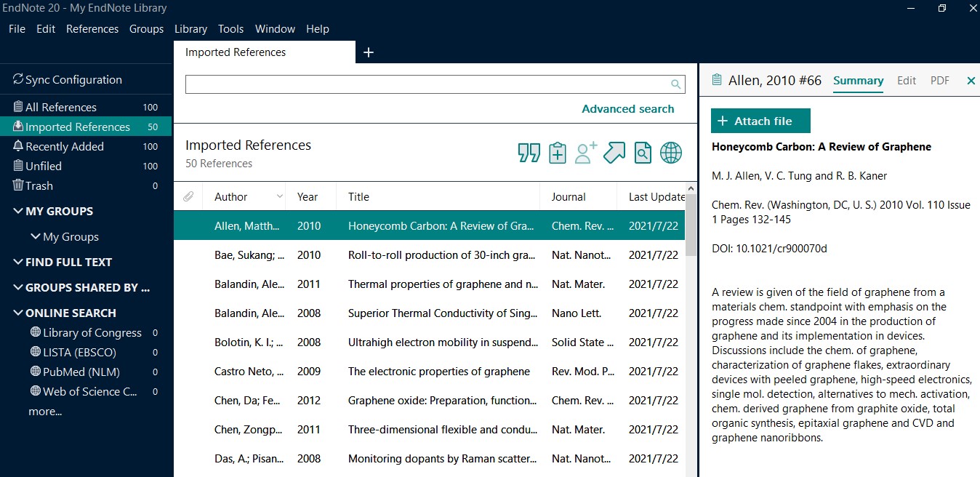Viewport: 980px width, 477px height.
Task: Select the Chen, Da 2012 reference
Action: 429,401
